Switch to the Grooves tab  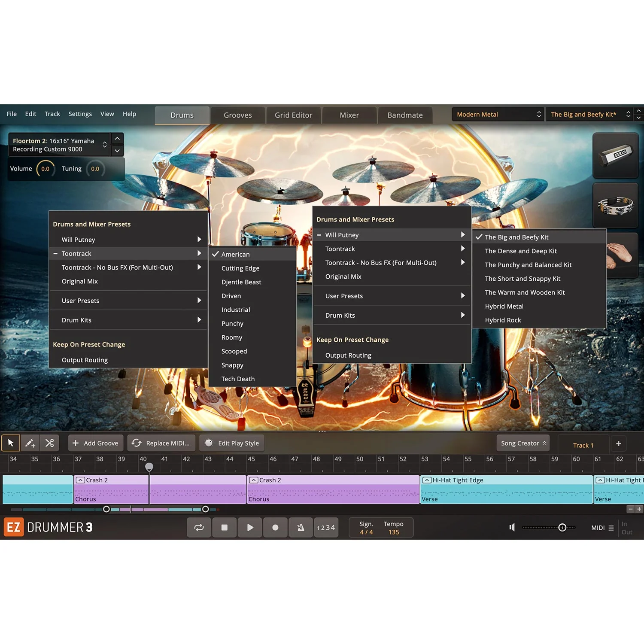(238, 115)
